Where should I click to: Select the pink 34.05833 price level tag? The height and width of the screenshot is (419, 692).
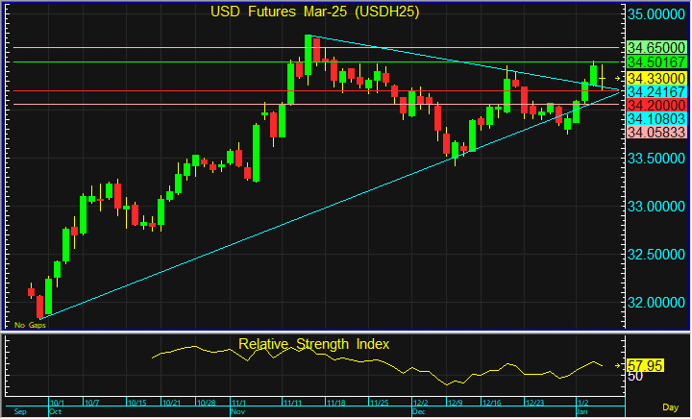click(x=655, y=132)
